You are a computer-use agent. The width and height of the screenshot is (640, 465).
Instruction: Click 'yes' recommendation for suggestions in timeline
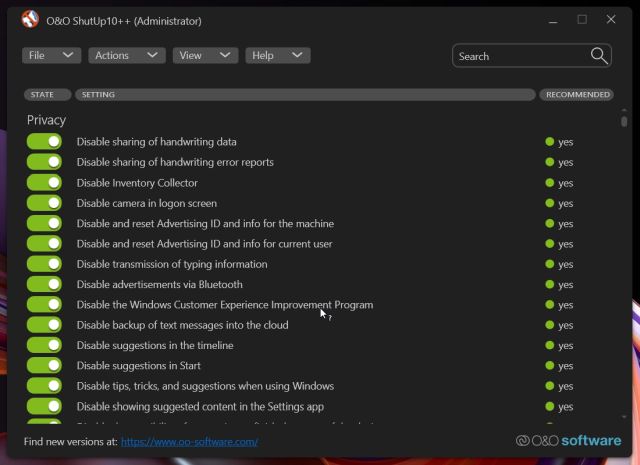tap(566, 345)
